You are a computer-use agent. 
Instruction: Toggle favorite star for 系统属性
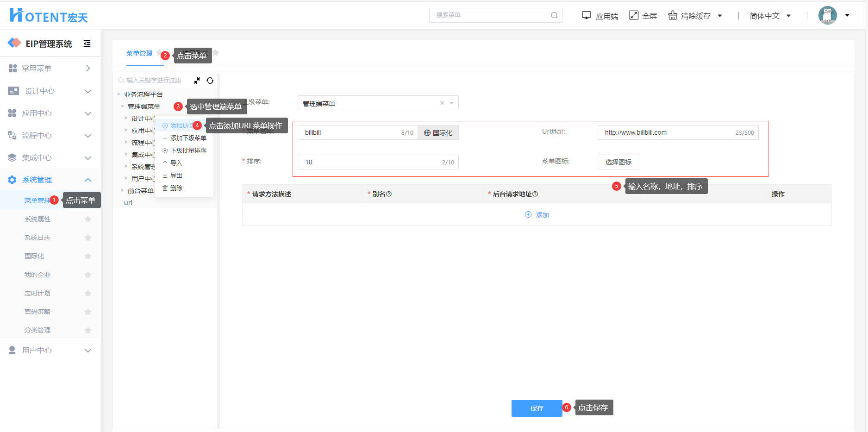tap(88, 219)
